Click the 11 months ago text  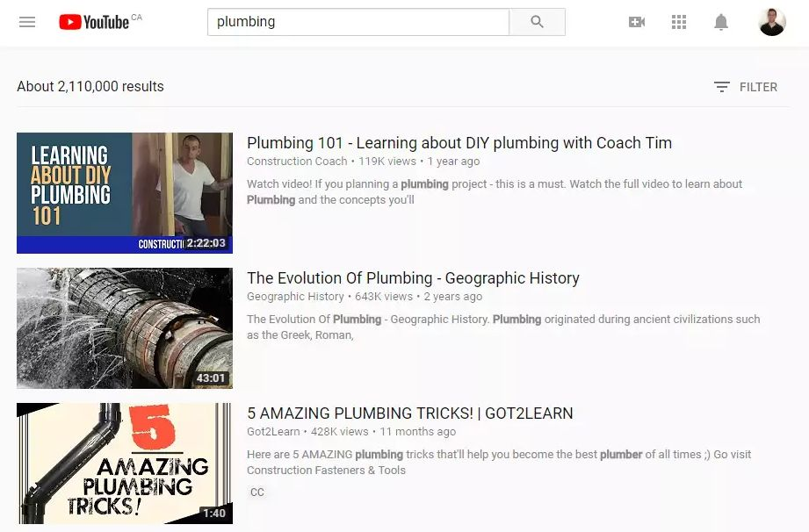pos(418,431)
